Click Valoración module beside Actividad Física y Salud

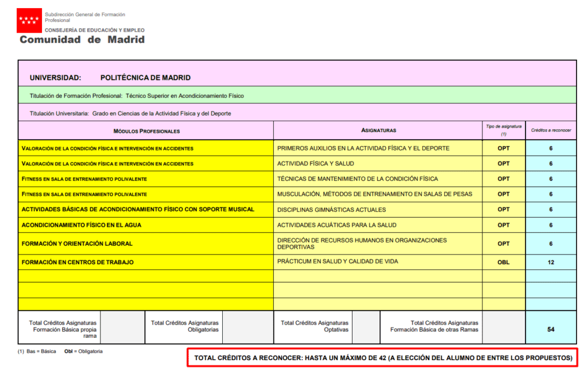[x=107, y=164]
